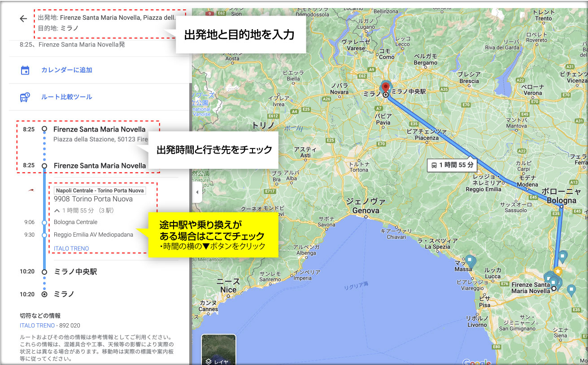Click the calendar icon beside カレンダーに追加
Viewport: 588px width, 365px height.
coord(25,70)
